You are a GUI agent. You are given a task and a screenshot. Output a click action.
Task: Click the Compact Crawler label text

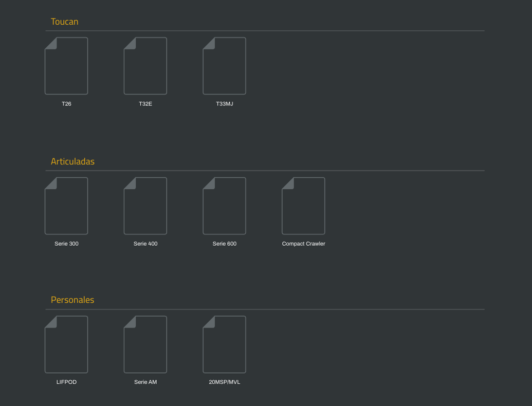(303, 244)
